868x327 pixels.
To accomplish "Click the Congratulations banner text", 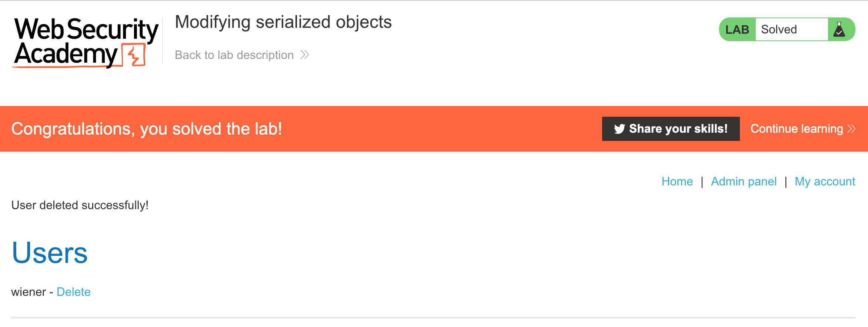I will (147, 129).
